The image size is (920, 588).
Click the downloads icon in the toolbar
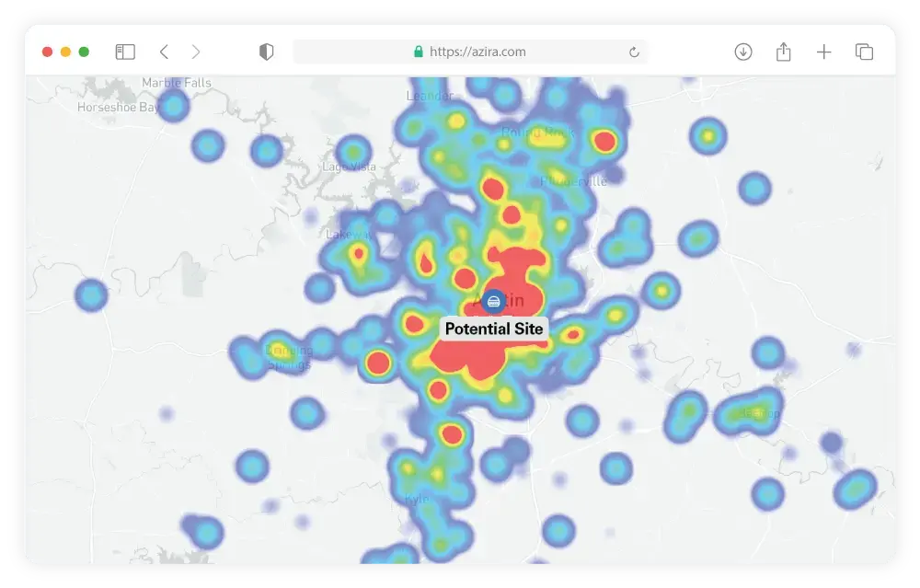[x=743, y=52]
